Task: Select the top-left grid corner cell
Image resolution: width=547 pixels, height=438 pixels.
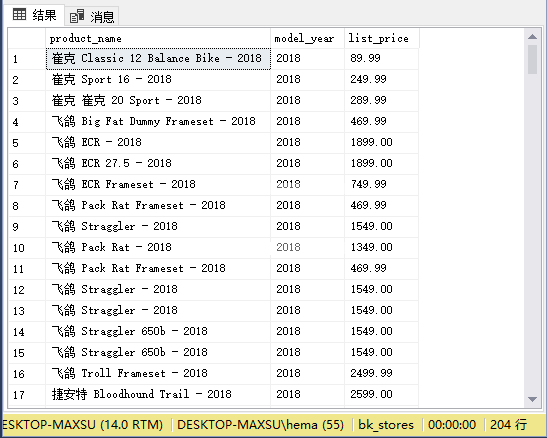Action: pyautogui.click(x=27, y=38)
